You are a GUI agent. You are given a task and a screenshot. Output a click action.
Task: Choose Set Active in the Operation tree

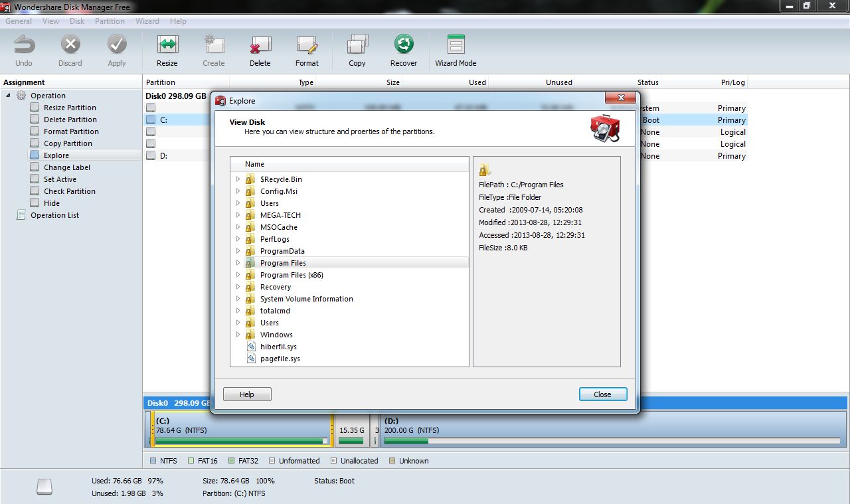point(60,179)
